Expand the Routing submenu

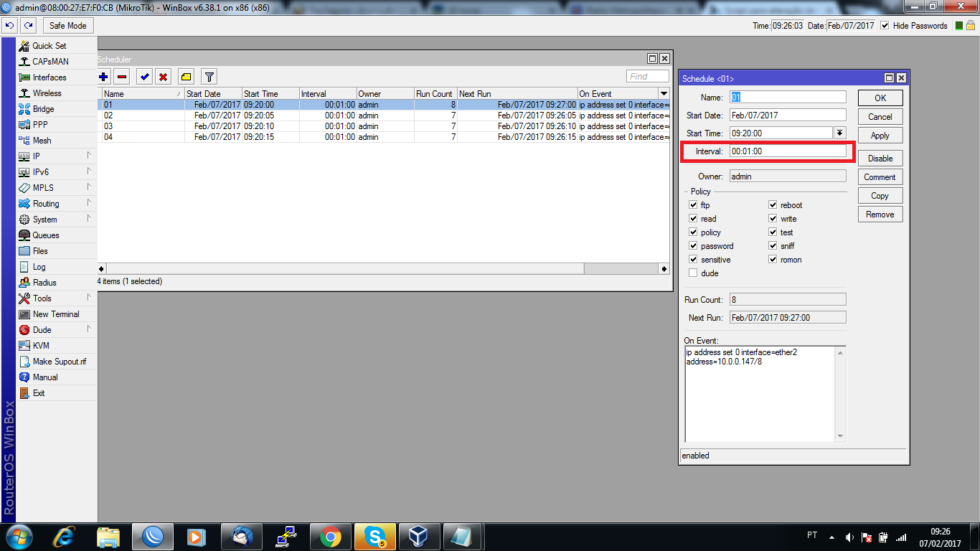pos(57,204)
